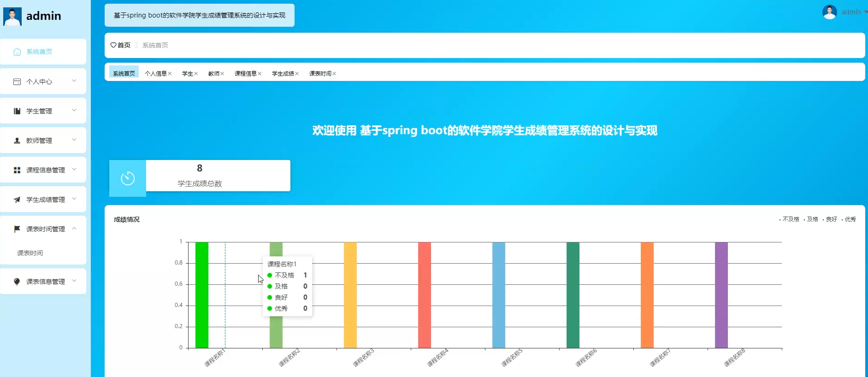868x377 pixels.
Task: Click the 课程名称5 axis label
Action: pos(512,358)
